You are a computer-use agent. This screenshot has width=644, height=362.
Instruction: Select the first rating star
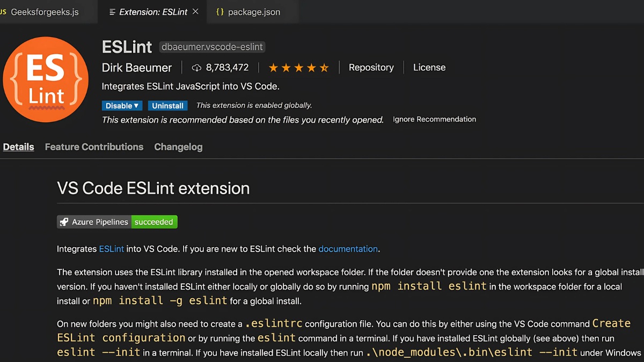[x=273, y=67]
